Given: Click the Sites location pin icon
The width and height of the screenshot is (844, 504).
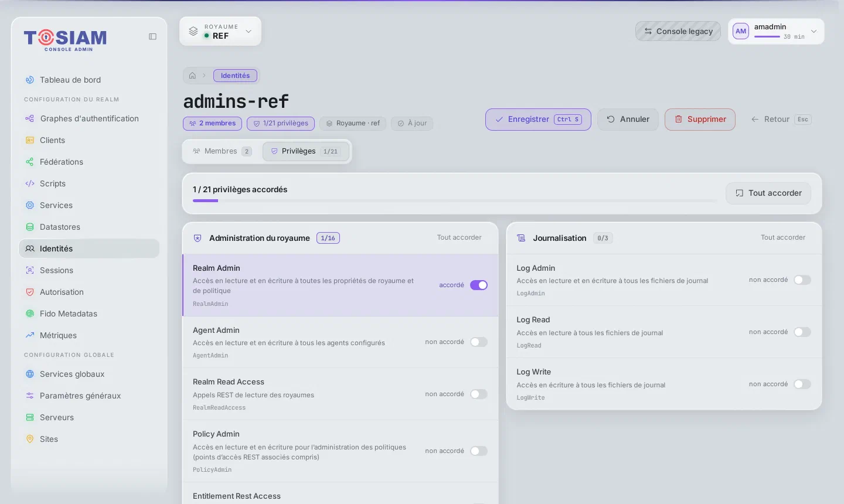Looking at the screenshot, I should tap(30, 439).
